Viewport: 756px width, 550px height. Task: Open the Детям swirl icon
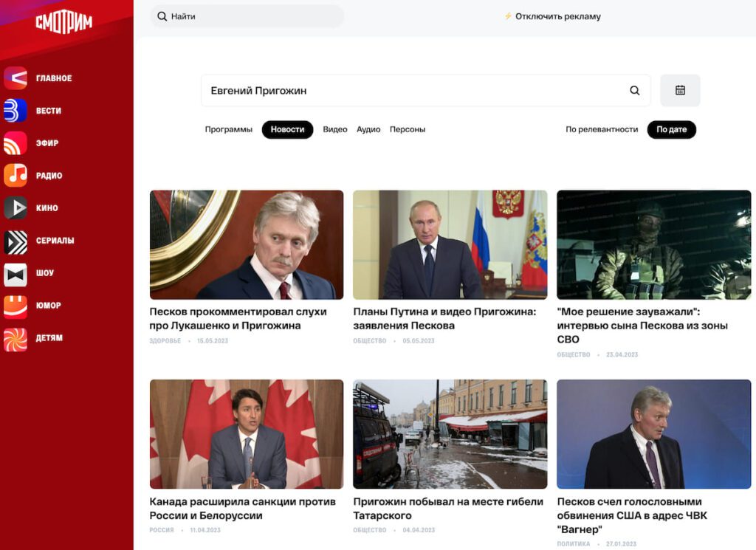tap(16, 338)
